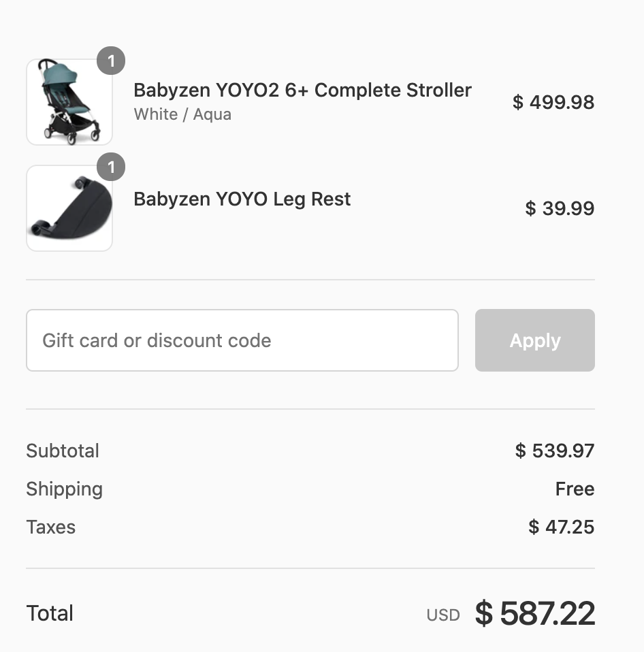Click the $ 39.99 leg rest price
644x652 pixels.
tap(560, 208)
